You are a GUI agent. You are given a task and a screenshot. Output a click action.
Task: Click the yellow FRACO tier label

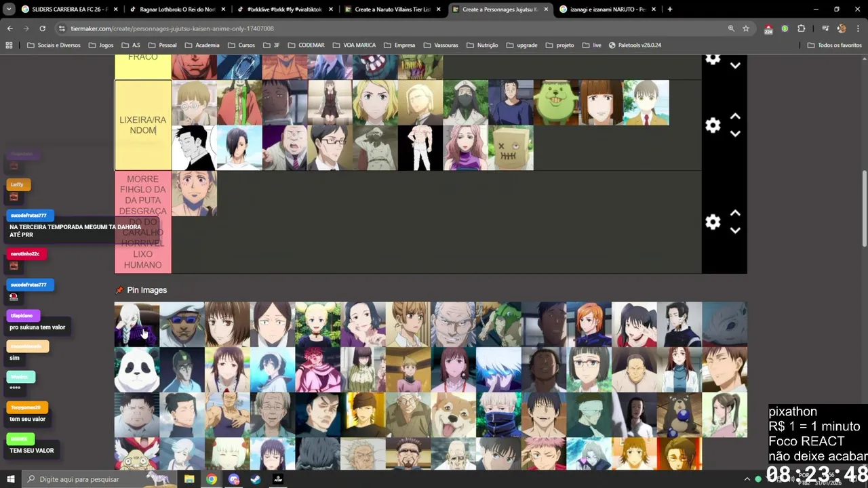pos(143,66)
